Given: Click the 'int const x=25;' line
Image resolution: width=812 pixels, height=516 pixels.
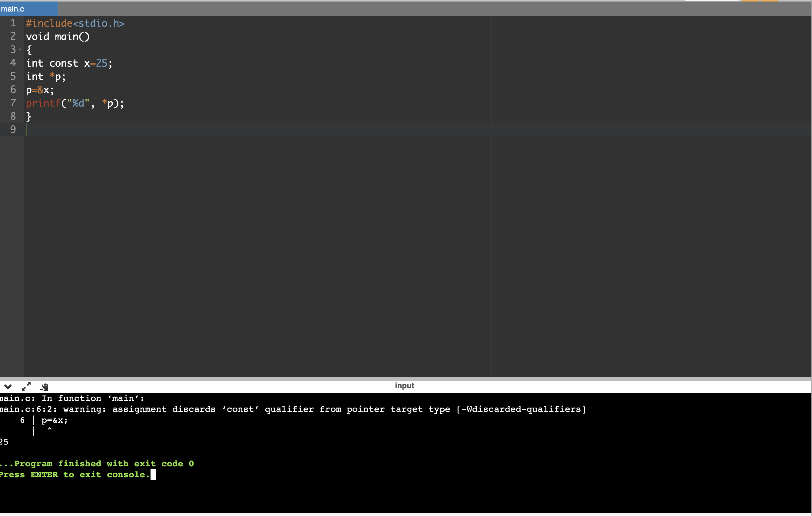Looking at the screenshot, I should pos(69,63).
